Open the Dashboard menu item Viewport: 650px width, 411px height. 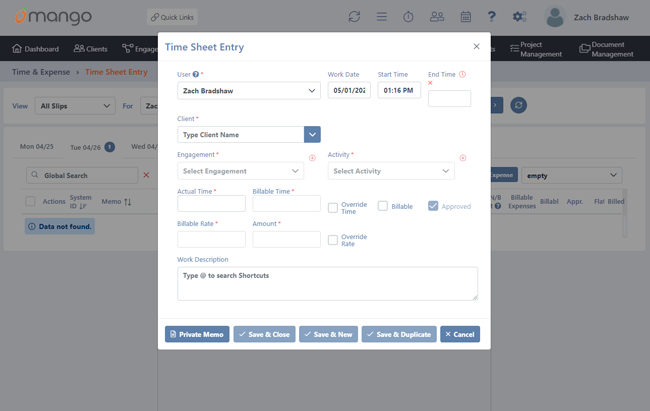point(35,48)
